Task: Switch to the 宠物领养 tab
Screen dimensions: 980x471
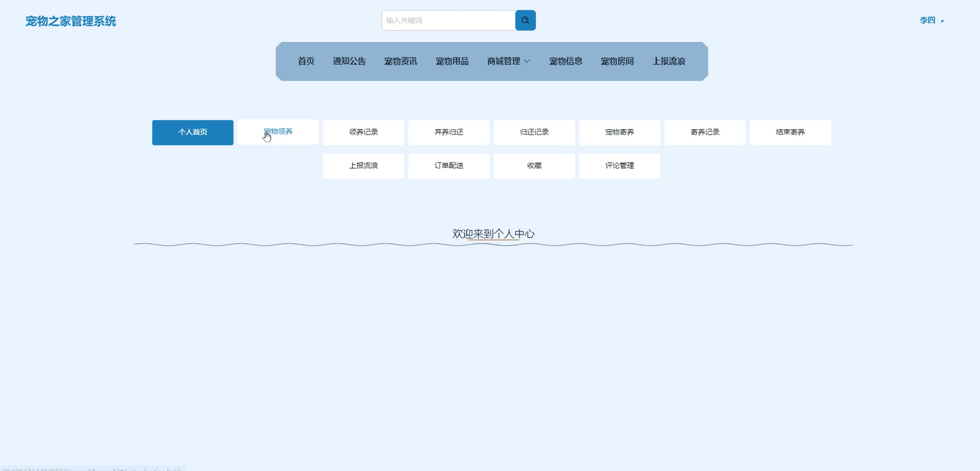Action: point(278,132)
